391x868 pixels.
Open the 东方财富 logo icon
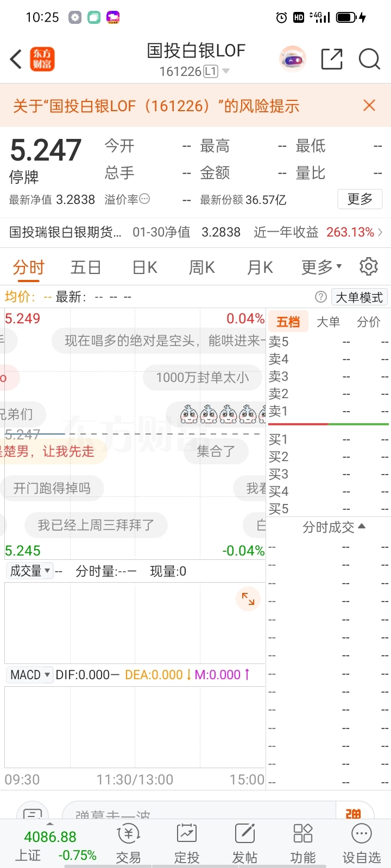pyautogui.click(x=42, y=59)
